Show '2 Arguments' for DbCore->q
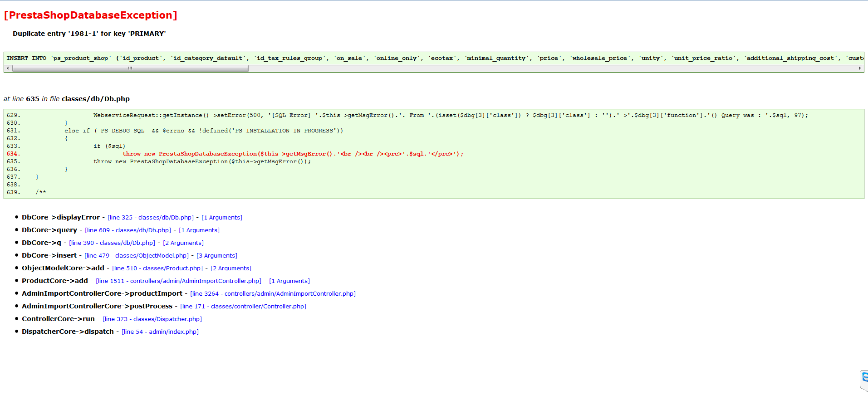 [x=183, y=243]
